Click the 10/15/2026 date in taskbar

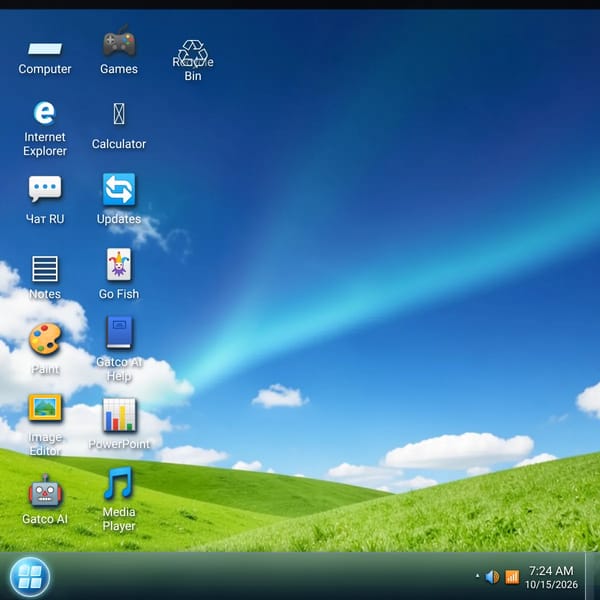point(551,585)
